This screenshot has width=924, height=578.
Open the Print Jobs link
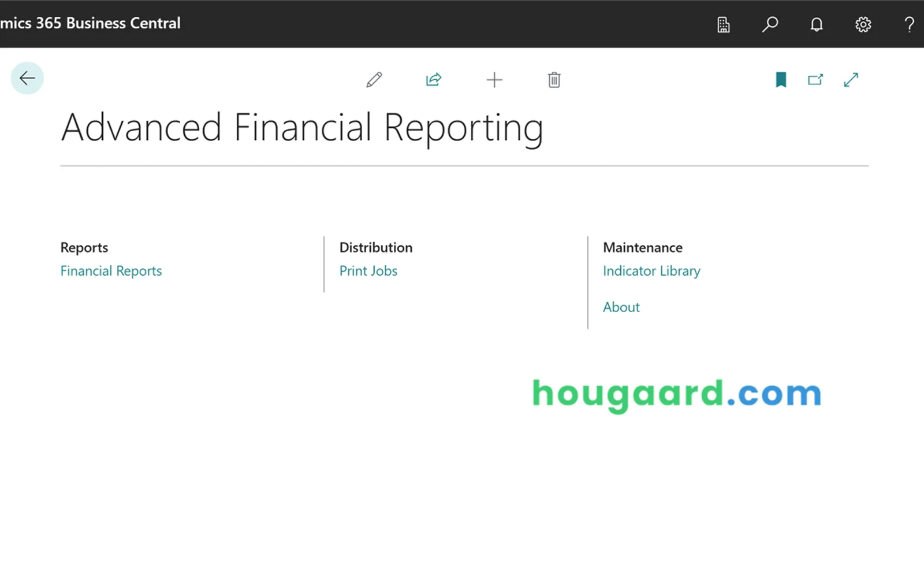[368, 271]
